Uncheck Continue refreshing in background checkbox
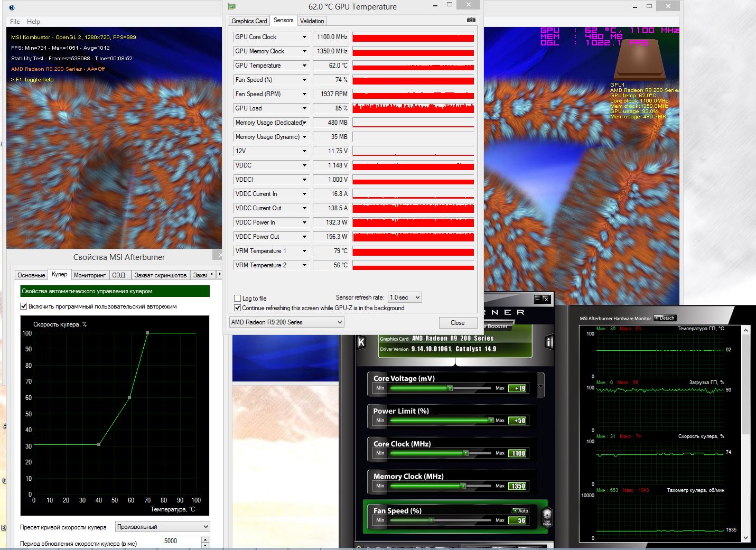Image resolution: width=756 pixels, height=550 pixels. click(238, 308)
